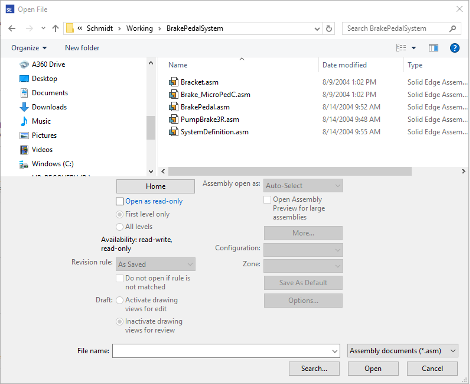Click the file list scroll left arrow
The width and height of the screenshot is (470, 384).
tap(163, 171)
